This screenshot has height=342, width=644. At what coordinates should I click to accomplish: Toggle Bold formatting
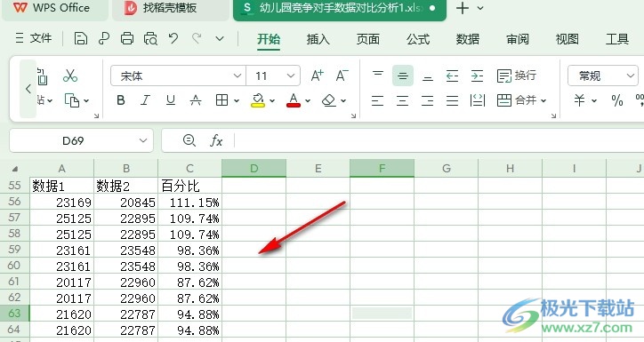tap(121, 100)
